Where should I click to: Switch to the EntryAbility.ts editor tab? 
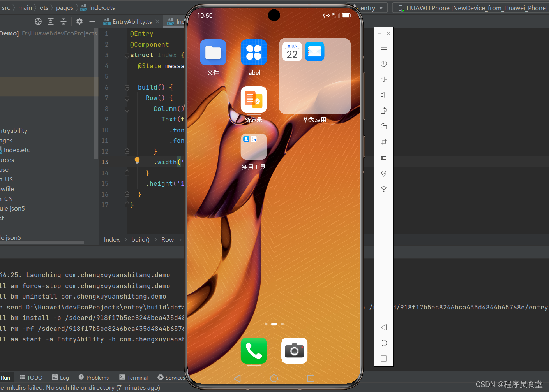[x=131, y=21]
